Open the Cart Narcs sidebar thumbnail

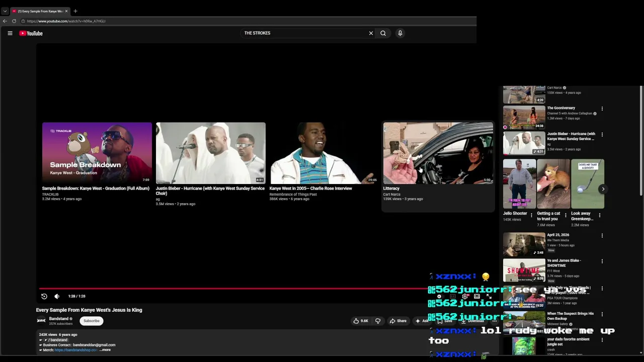524,94
